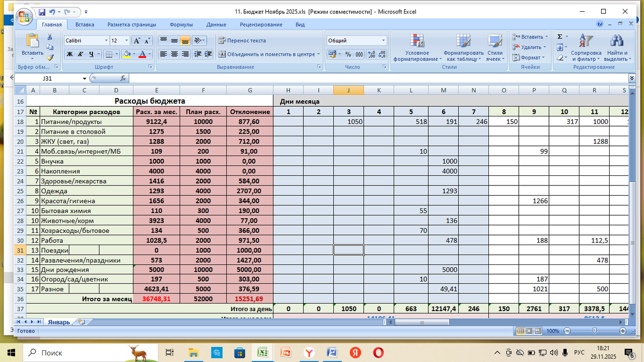Expand Найти и выделить menu
The image size is (644, 362).
pyautogui.click(x=617, y=48)
